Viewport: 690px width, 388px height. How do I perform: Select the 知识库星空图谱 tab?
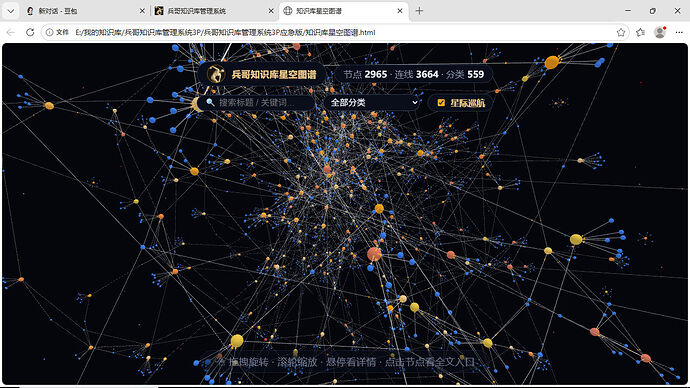pos(319,11)
